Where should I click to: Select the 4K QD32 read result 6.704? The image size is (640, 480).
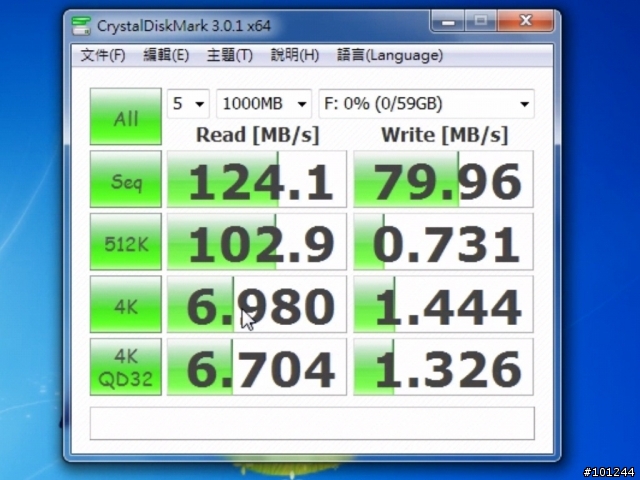257,367
